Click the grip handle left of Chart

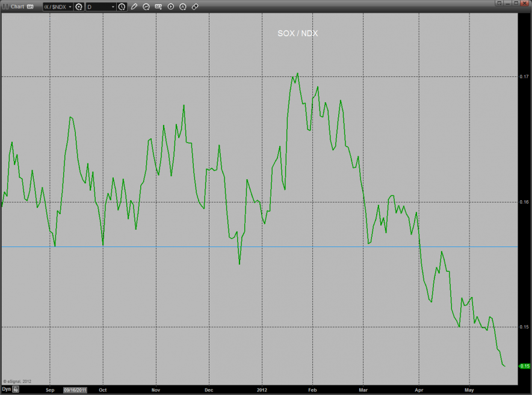tap(5, 7)
